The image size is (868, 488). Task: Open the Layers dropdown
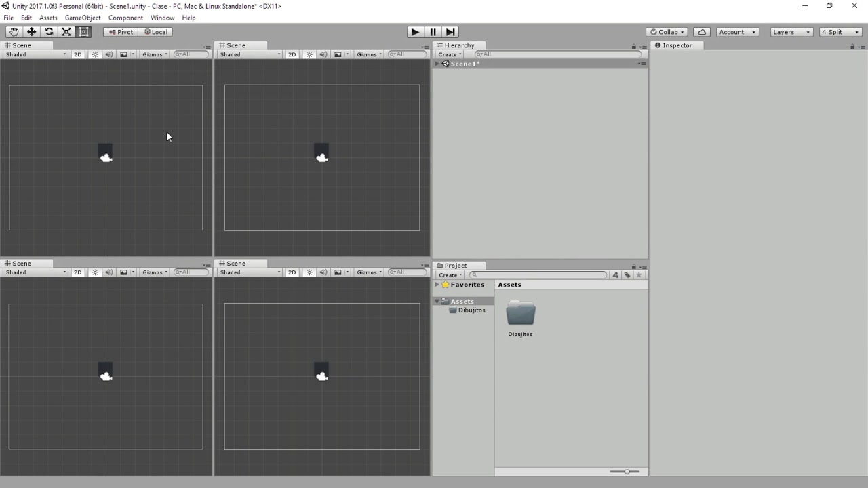point(791,32)
